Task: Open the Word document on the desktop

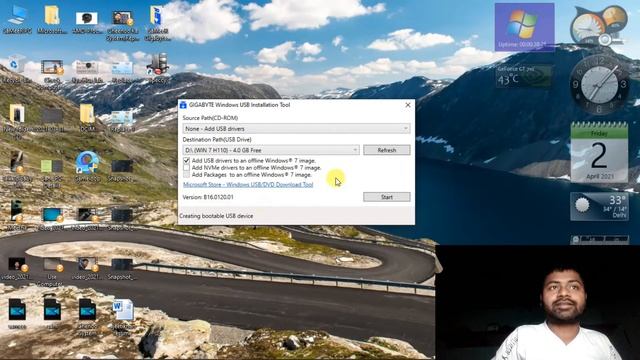Action: (x=122, y=316)
